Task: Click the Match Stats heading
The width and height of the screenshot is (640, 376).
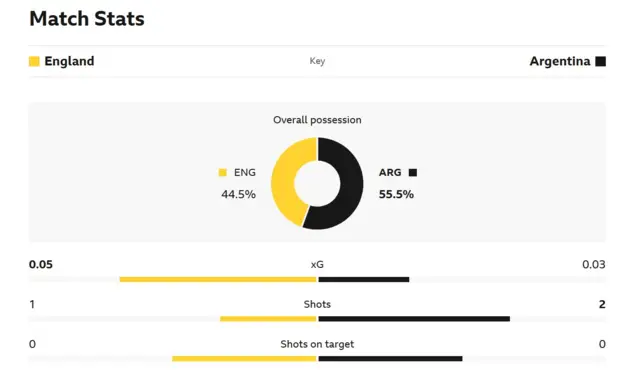Action: pos(87,19)
